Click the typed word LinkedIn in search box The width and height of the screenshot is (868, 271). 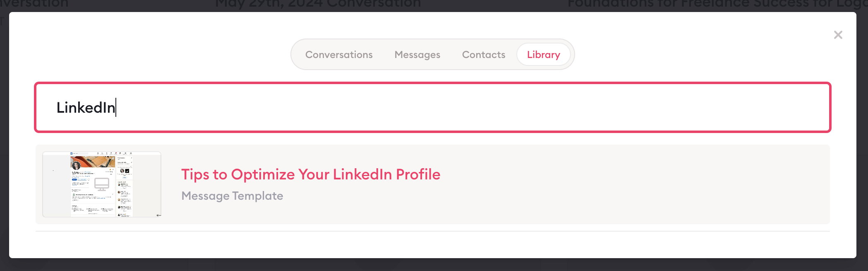coord(86,108)
